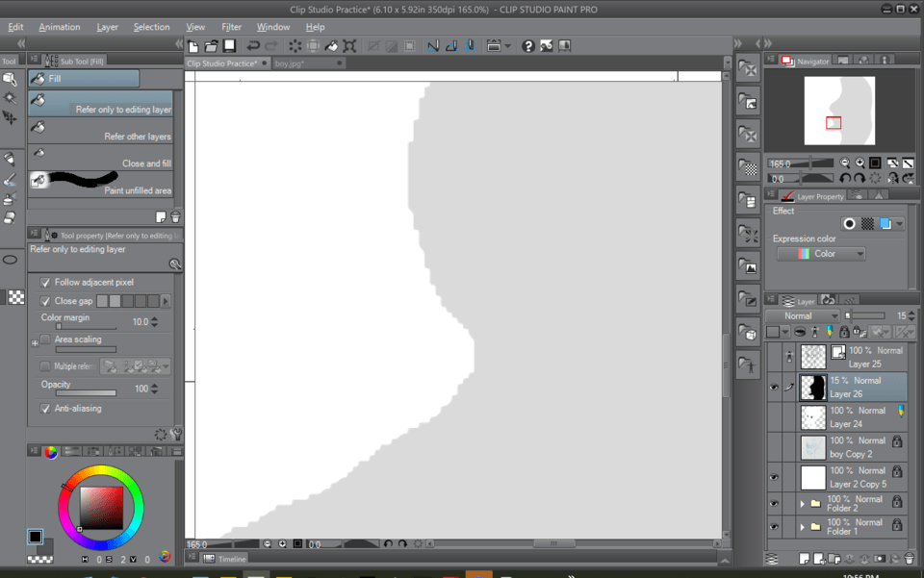Click the New file icon in toolbar

pyautogui.click(x=193, y=46)
